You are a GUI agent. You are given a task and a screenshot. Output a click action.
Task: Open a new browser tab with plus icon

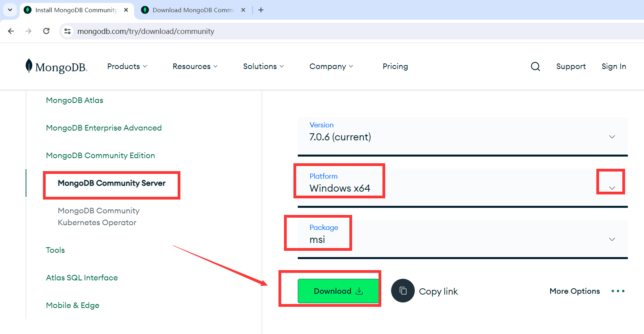coord(261,10)
